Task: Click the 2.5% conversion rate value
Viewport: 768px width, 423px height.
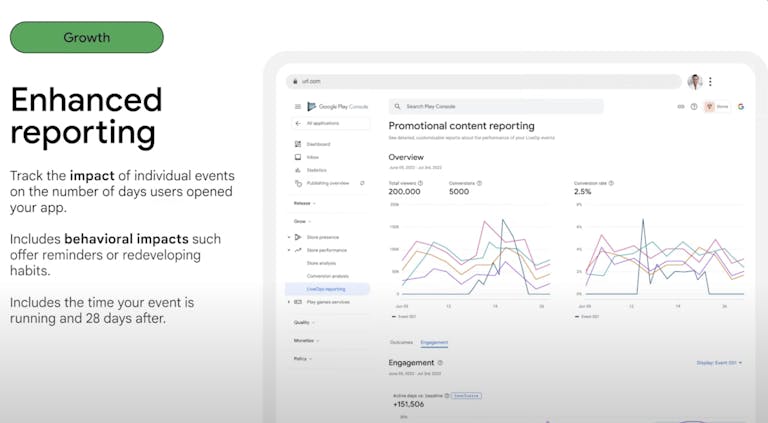Action: [582, 191]
